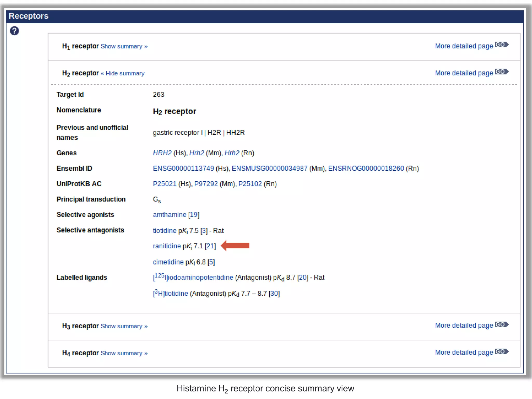
Task: Open the Hrh2 (Rn) rat gene link
Action: [232, 153]
